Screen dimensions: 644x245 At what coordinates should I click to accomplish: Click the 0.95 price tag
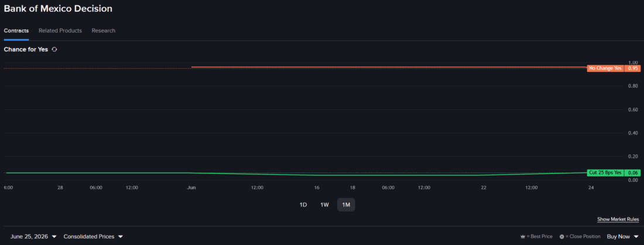632,68
